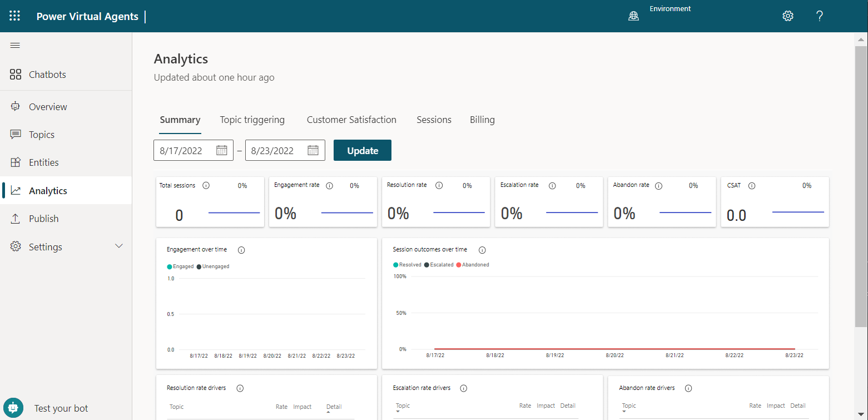Open the app launcher waffle icon

click(x=15, y=16)
